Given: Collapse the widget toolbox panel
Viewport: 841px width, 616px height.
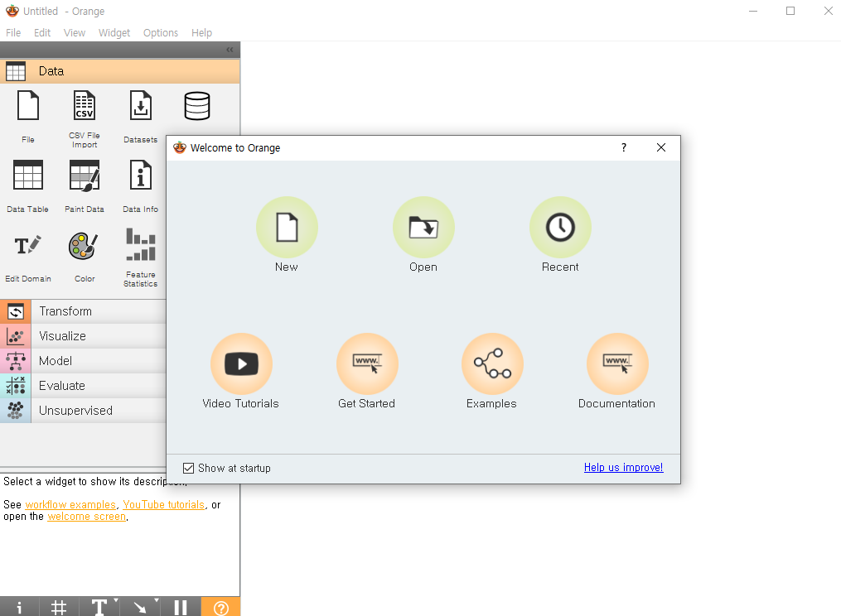Looking at the screenshot, I should (x=230, y=50).
